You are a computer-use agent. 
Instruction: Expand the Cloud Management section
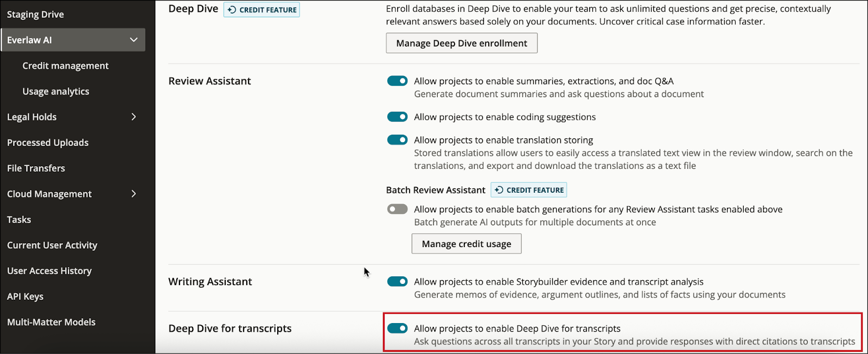74,193
